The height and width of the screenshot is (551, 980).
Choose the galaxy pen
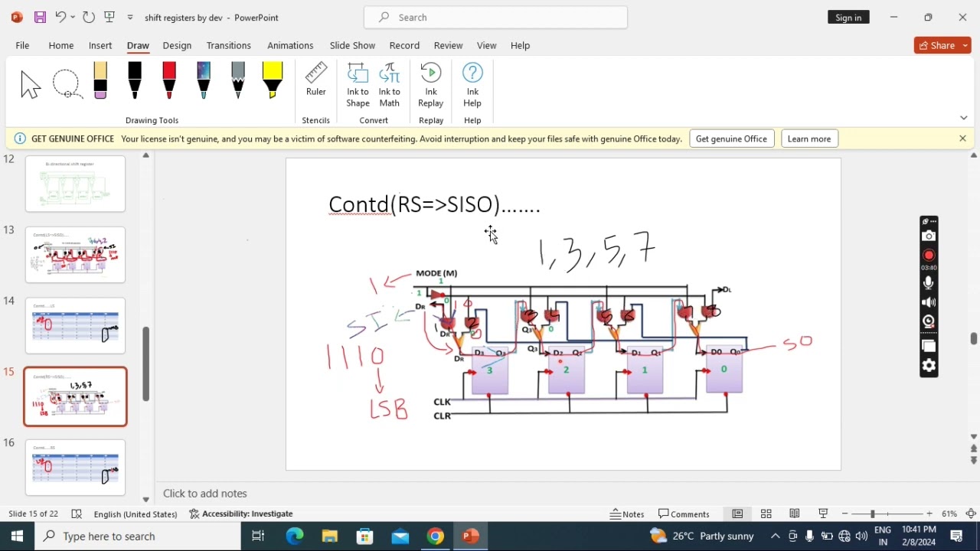click(x=204, y=80)
